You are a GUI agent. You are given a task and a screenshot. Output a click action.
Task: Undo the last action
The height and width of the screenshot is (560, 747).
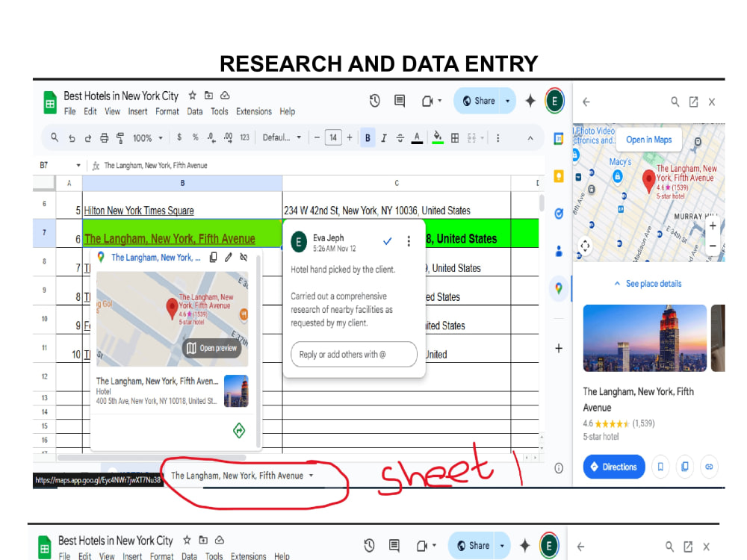point(72,138)
